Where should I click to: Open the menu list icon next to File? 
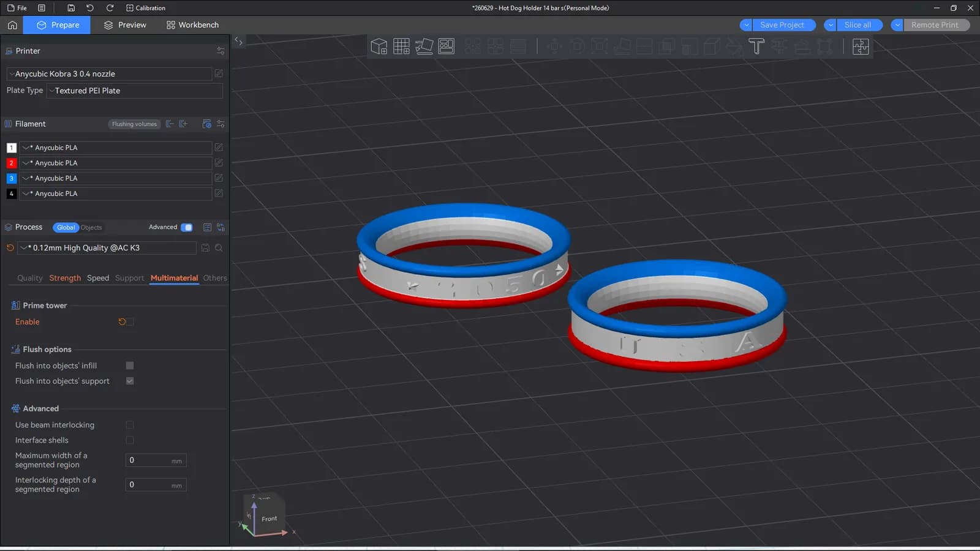[42, 8]
